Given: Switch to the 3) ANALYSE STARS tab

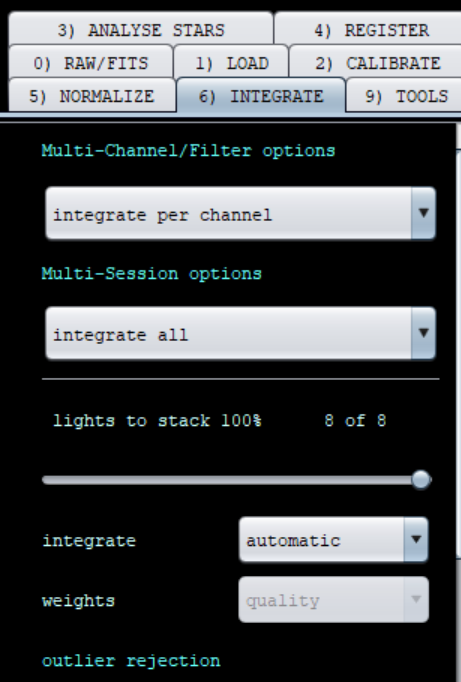Looking at the screenshot, I should click(141, 28).
